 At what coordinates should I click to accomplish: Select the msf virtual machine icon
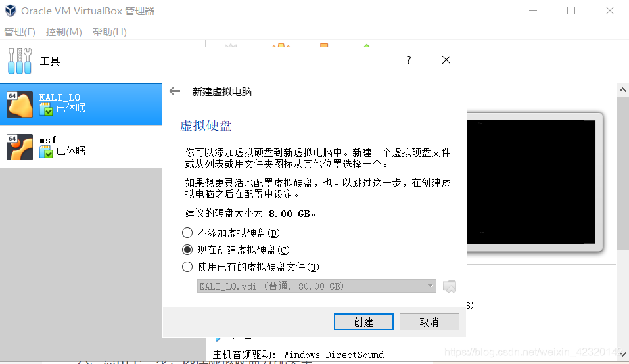[x=20, y=147]
